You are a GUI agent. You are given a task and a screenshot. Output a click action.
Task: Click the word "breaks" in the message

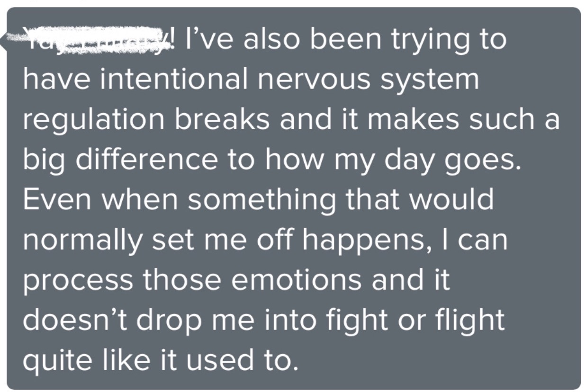click(223, 119)
